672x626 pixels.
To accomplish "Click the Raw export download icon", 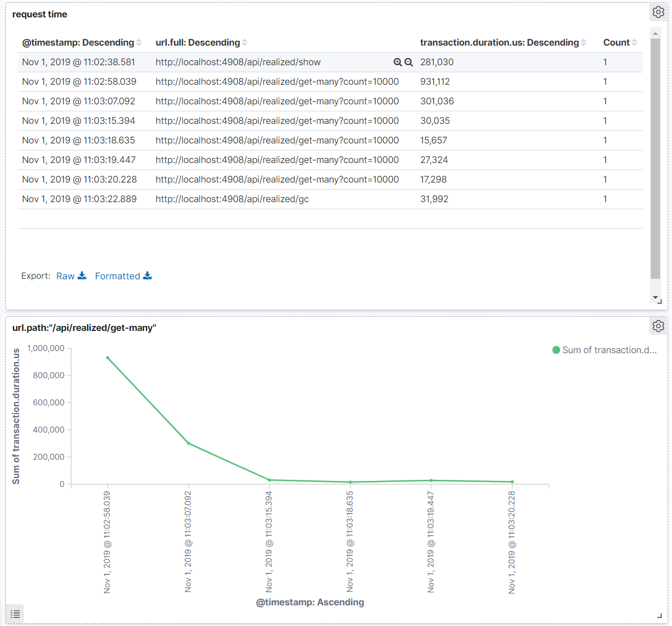I will (x=82, y=276).
